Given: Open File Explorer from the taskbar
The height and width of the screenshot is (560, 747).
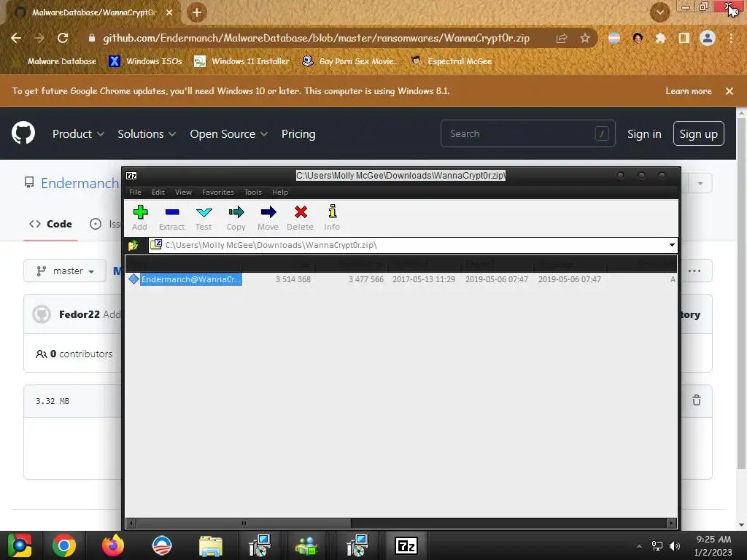Looking at the screenshot, I should 211,545.
